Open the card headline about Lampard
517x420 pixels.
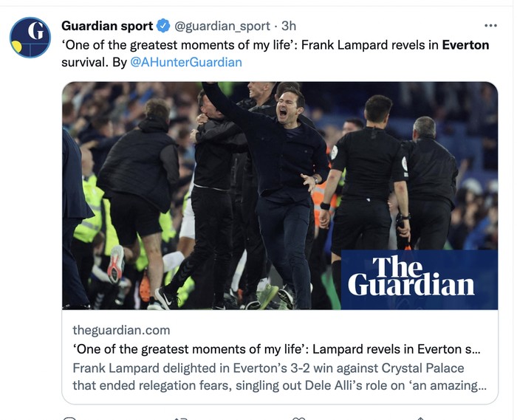[276, 348]
